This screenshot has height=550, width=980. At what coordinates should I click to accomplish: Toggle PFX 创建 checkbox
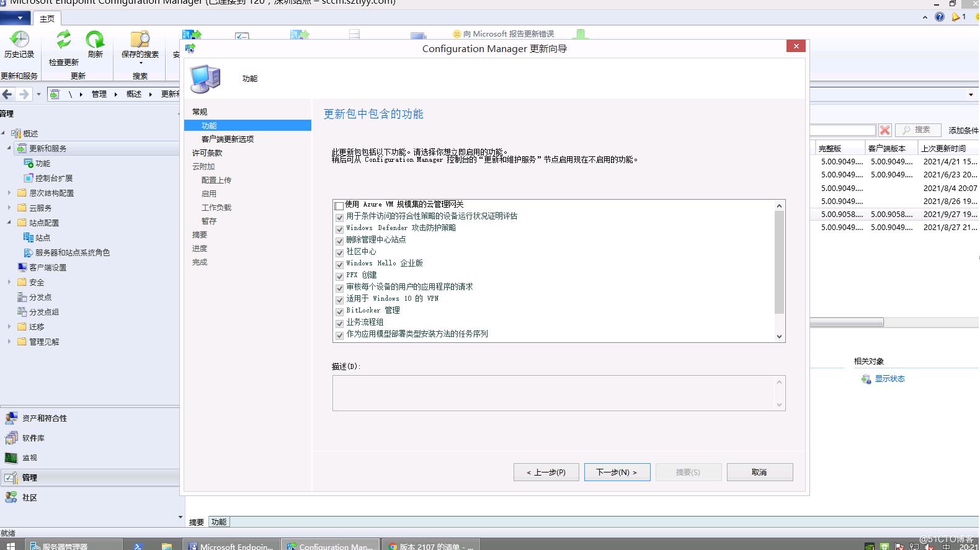coord(339,276)
